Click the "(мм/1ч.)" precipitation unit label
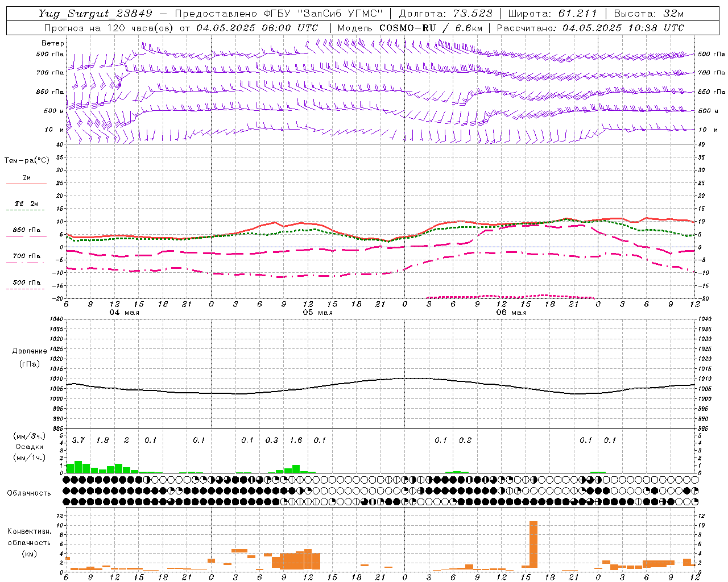728x582 pixels. coord(30,457)
